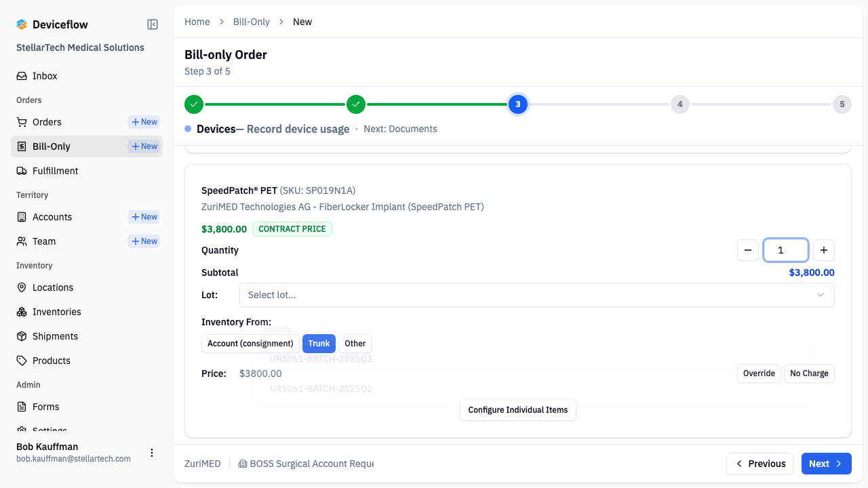Open Inbox in sidebar

pos(87,76)
